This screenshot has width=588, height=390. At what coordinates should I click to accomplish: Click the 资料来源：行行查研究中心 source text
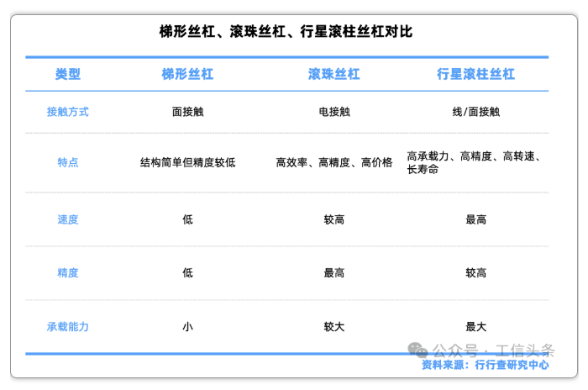coord(485,365)
